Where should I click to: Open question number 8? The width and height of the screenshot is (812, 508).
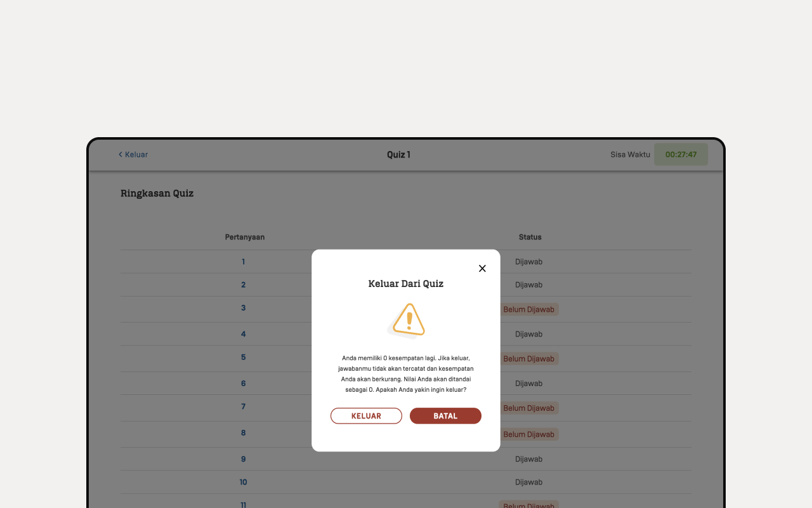click(243, 433)
